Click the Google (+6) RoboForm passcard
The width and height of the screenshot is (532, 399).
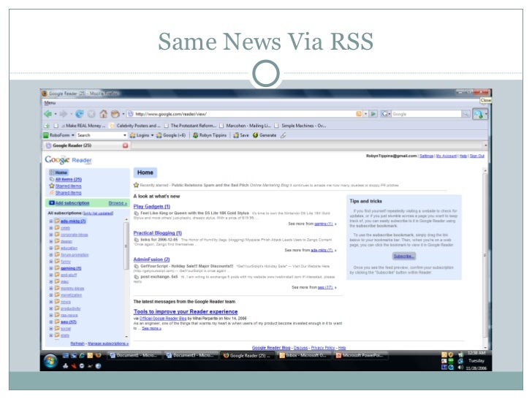point(171,135)
